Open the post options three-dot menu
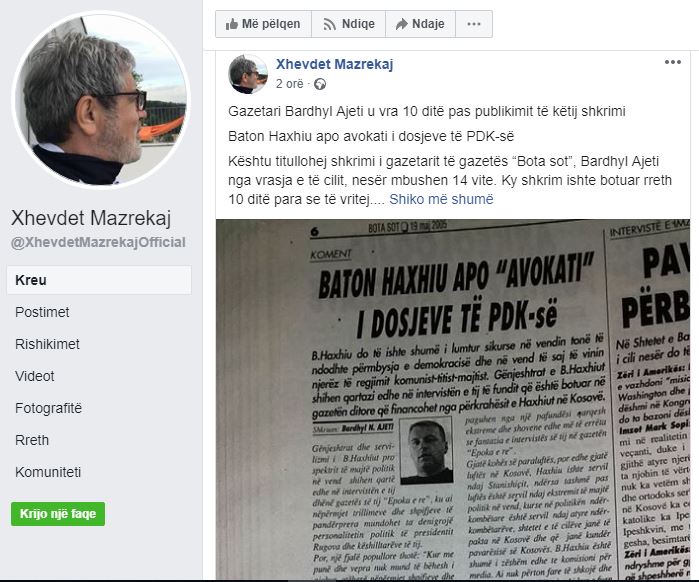 click(x=673, y=62)
